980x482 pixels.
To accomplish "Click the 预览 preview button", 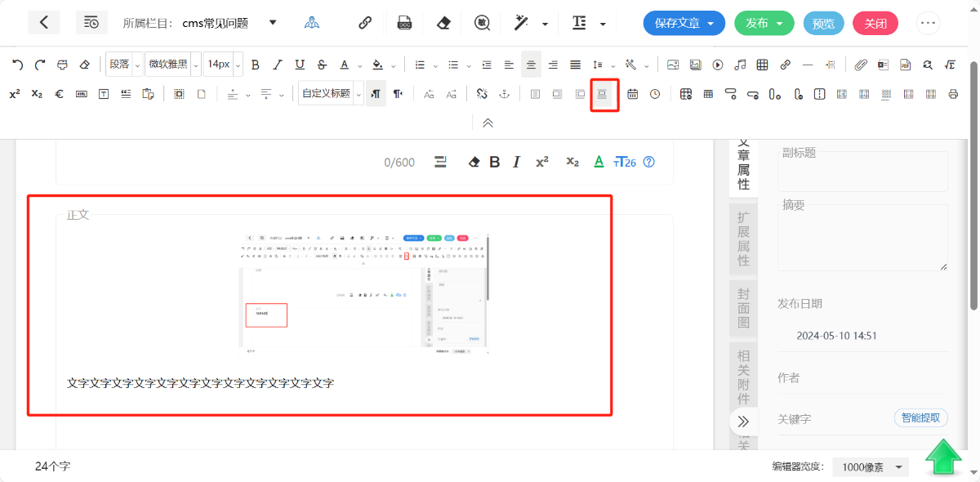I will (x=823, y=24).
